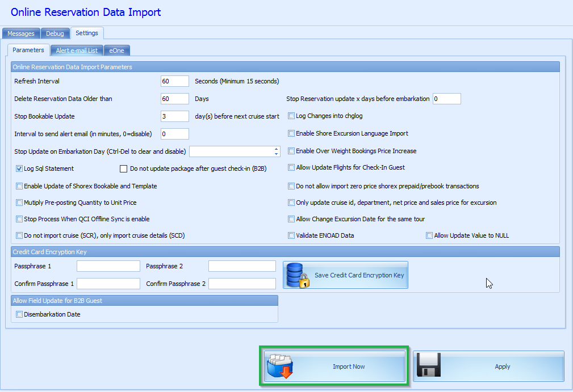This screenshot has height=392, width=573.
Task: Open the Alert e-mail List tab
Action: coord(77,50)
